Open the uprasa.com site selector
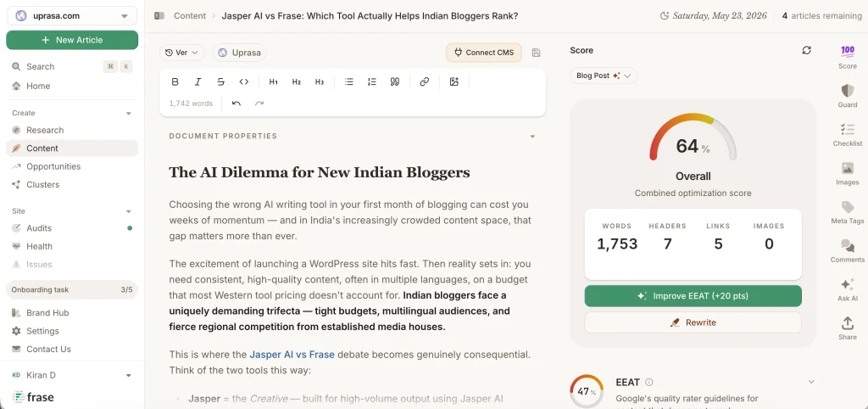868x409 pixels. pos(72,16)
